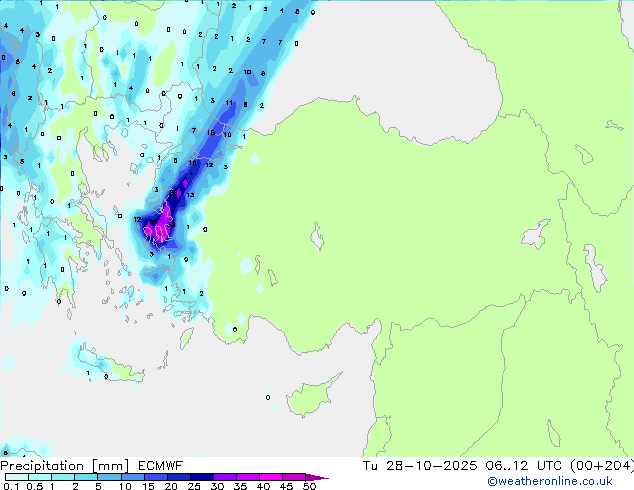This screenshot has height=490, width=634.
Task: Click the '40' legend value
Action: click(263, 486)
